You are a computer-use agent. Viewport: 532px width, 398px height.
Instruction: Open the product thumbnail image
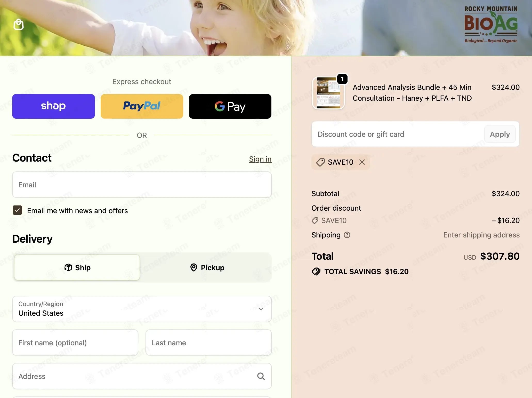point(328,93)
